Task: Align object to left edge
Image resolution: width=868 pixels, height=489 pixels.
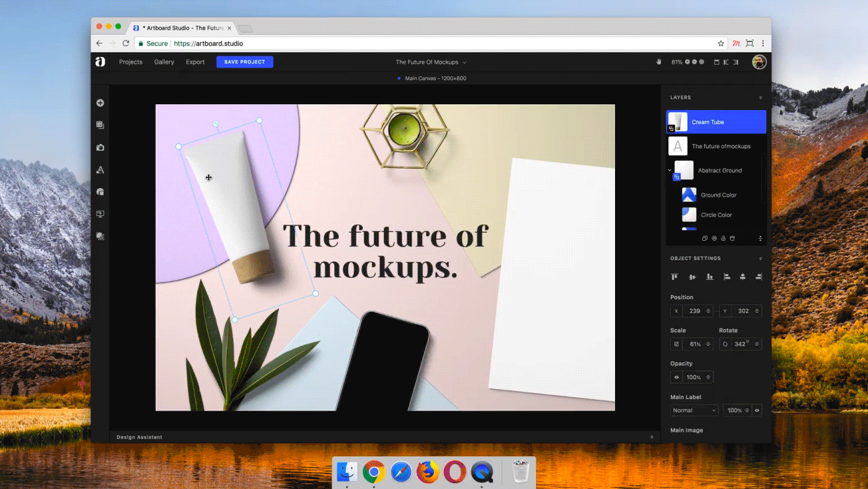Action: (727, 277)
